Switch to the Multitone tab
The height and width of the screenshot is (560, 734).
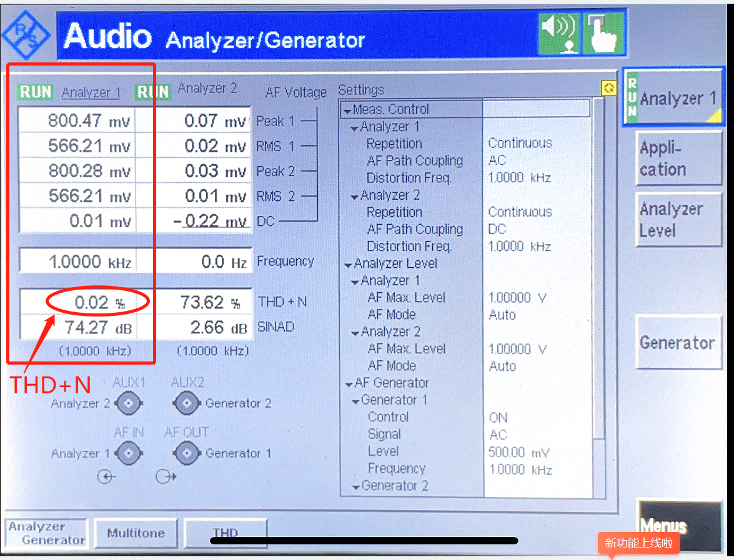(x=136, y=533)
